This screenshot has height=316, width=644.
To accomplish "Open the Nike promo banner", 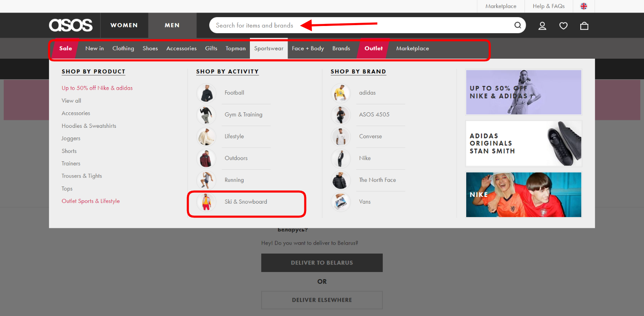I will click(524, 195).
